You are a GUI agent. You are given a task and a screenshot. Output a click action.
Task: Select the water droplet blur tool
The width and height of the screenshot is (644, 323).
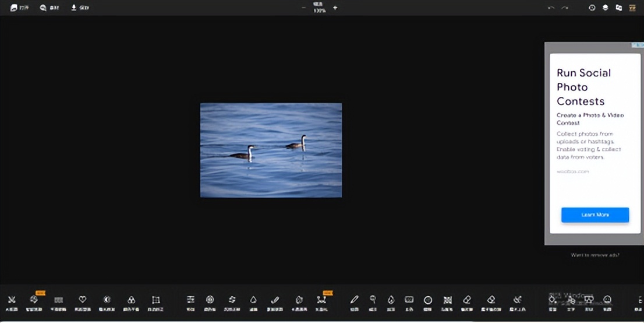tap(253, 300)
